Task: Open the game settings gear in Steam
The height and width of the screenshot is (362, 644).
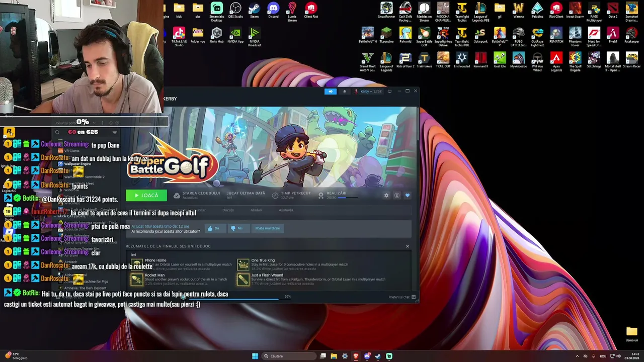Action: pos(386,196)
